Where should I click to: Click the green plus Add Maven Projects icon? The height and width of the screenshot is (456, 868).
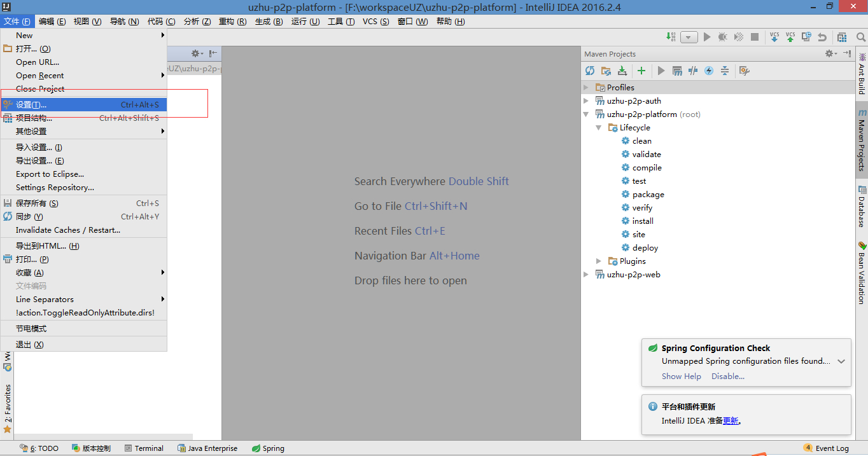coord(641,71)
